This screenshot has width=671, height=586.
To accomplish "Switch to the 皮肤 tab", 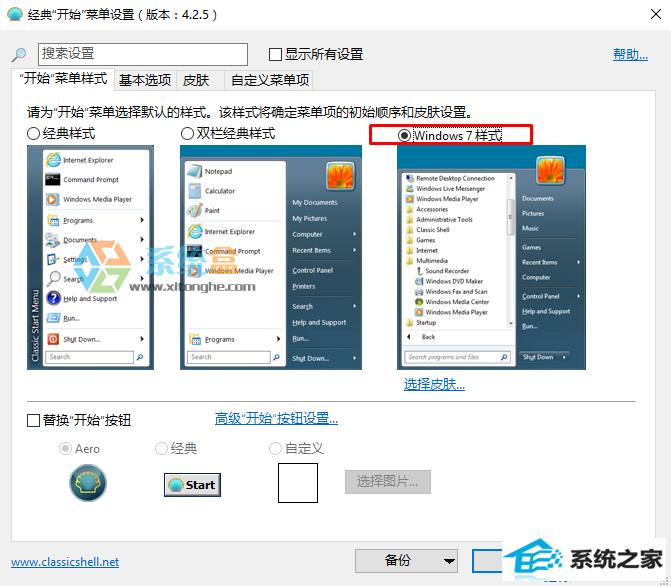I will pyautogui.click(x=196, y=80).
